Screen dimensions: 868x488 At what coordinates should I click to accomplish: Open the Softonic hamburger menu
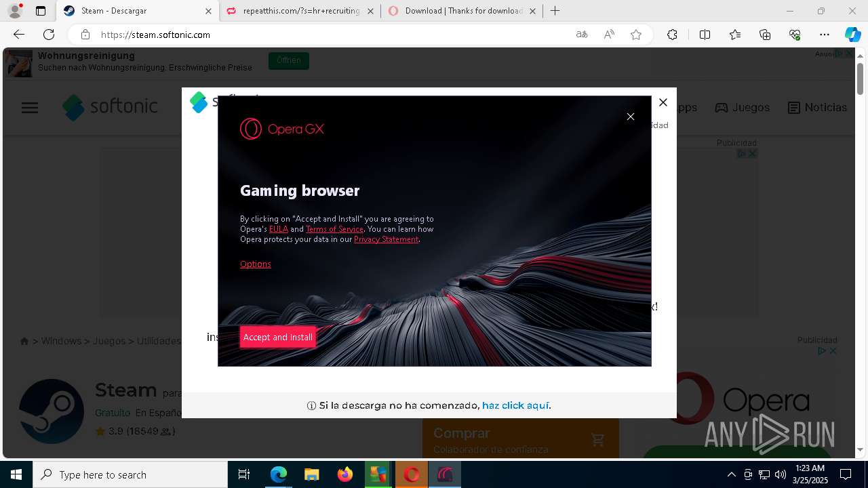30,108
